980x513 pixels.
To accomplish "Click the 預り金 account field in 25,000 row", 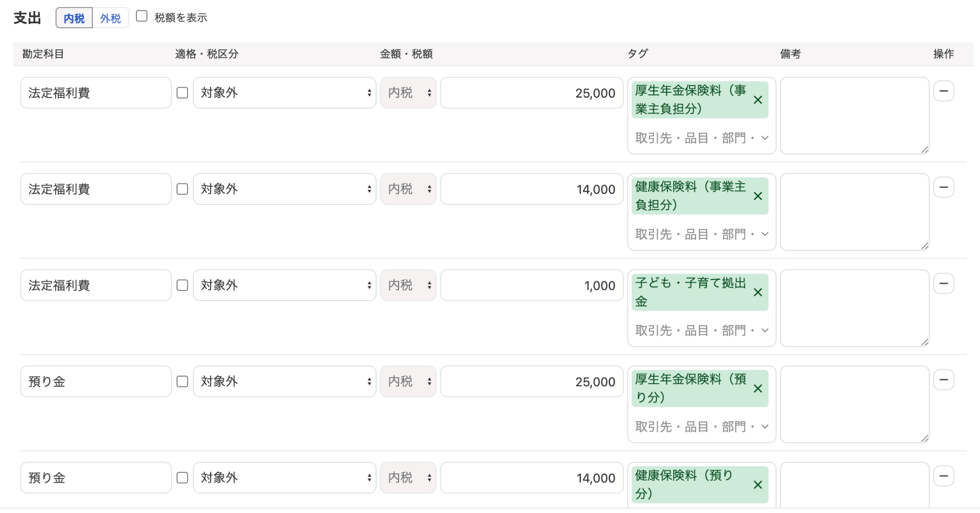I will (96, 381).
